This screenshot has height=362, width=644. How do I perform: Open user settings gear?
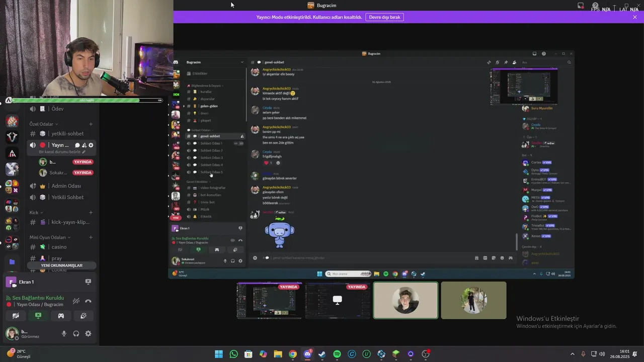point(88,333)
